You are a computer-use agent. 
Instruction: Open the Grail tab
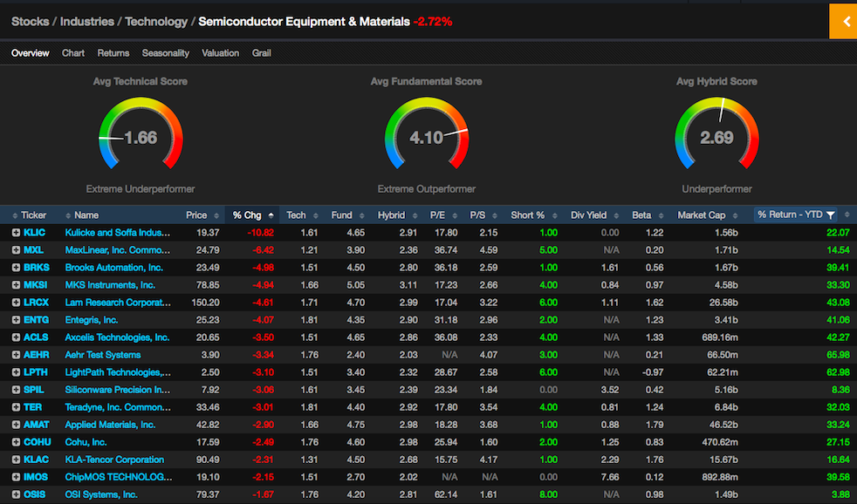[261, 53]
